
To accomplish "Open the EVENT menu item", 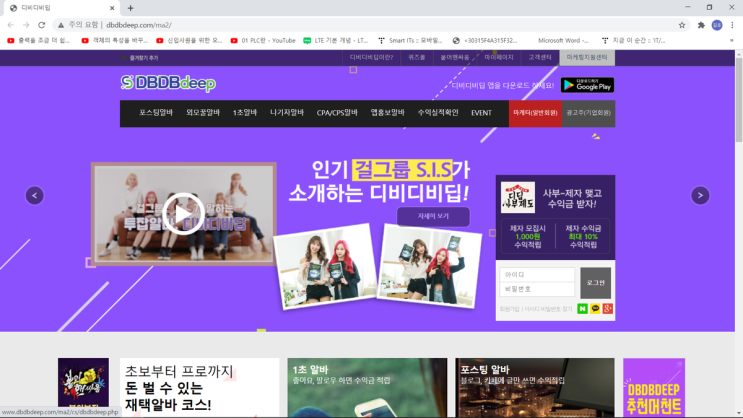I will (x=481, y=113).
